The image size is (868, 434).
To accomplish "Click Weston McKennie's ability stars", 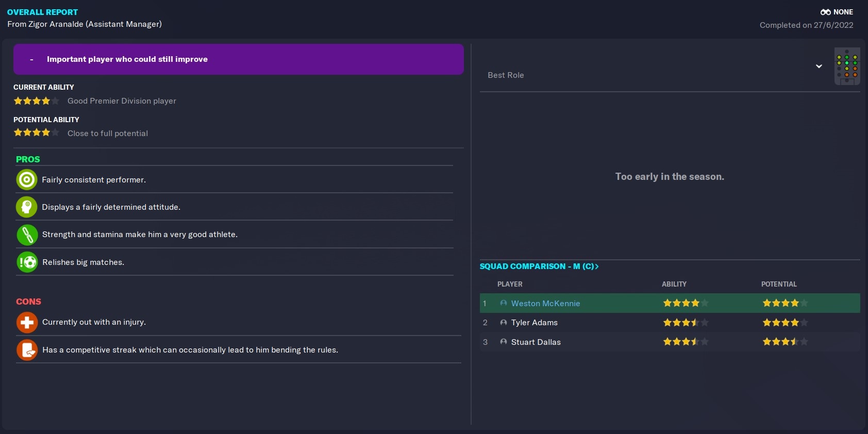I will tap(686, 303).
